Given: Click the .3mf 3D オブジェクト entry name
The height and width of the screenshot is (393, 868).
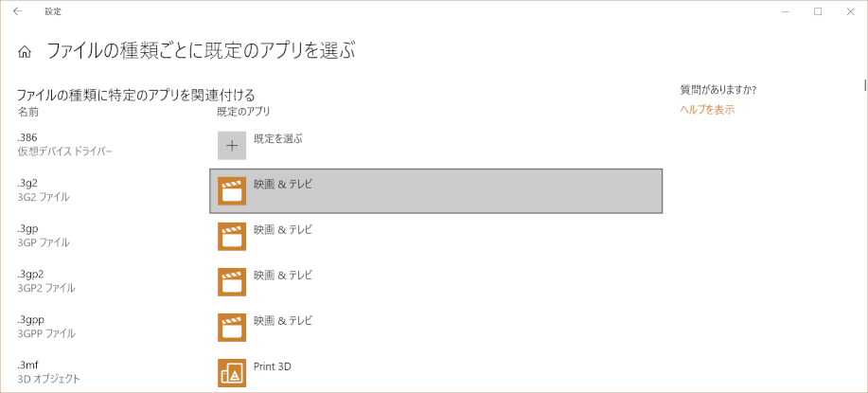Looking at the screenshot, I should (x=48, y=372).
